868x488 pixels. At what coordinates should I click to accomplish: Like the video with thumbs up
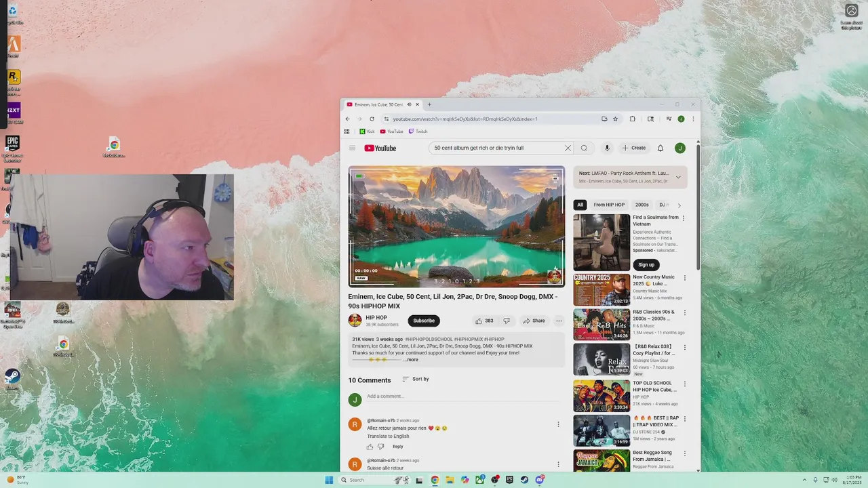pyautogui.click(x=484, y=321)
